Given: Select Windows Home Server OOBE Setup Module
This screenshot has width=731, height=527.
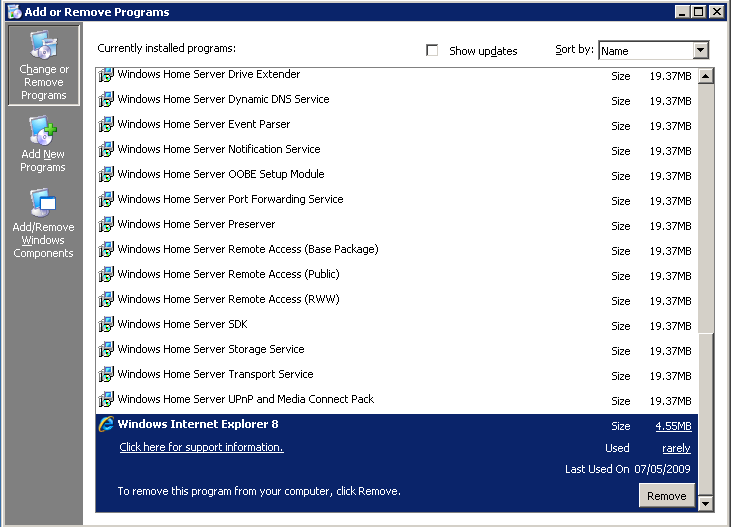Looking at the screenshot, I should [397, 175].
